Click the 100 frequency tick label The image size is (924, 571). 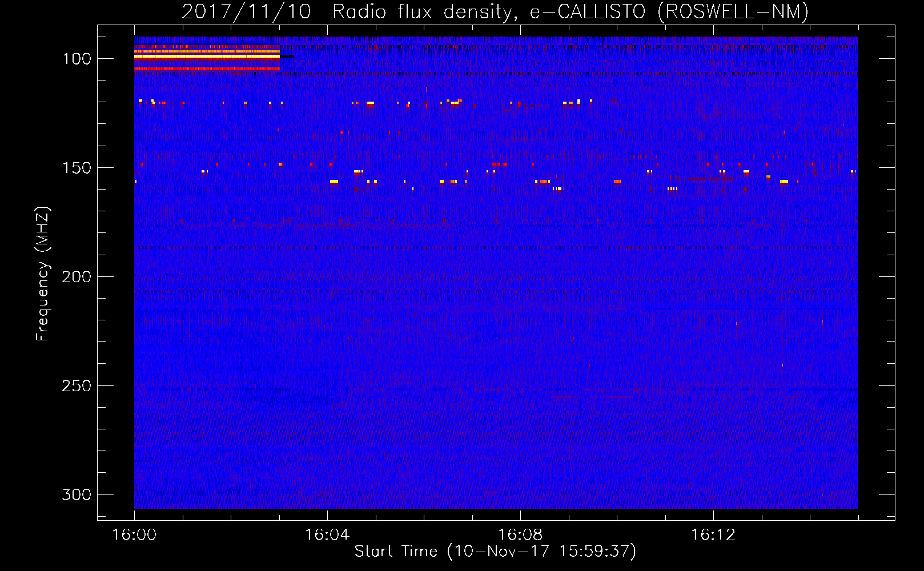(77, 59)
